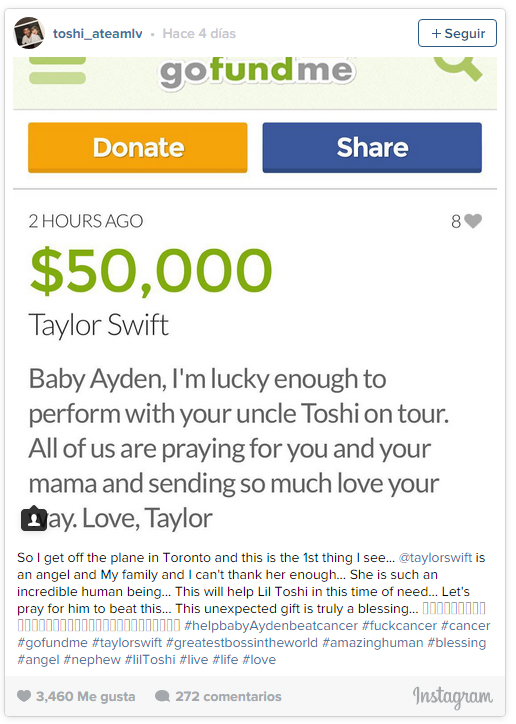Click the blue Share button
This screenshot has width=516, height=724.
(x=372, y=147)
